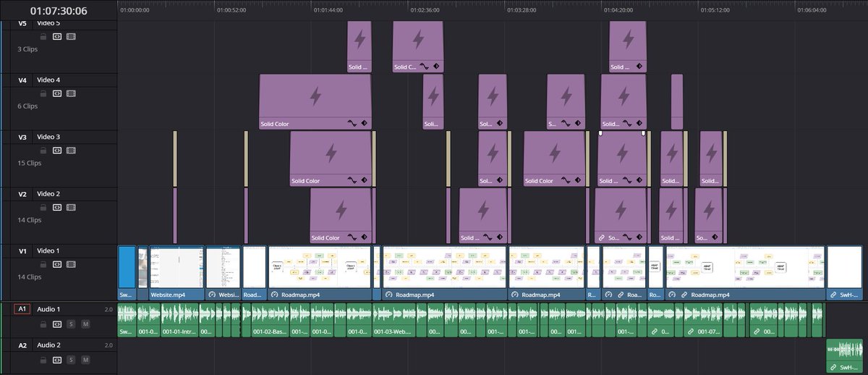Click the filmstrip disable-track icon on Video 3
The height and width of the screenshot is (375, 868).
tap(71, 150)
